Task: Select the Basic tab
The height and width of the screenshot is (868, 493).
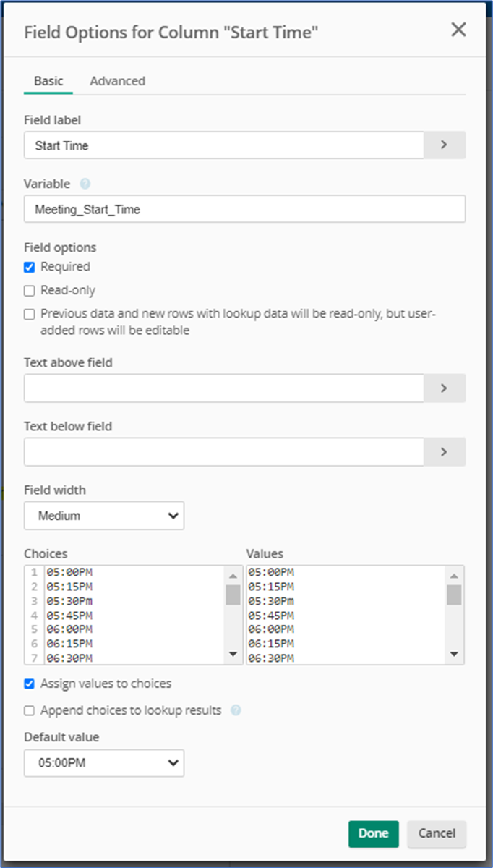Action: click(x=48, y=81)
